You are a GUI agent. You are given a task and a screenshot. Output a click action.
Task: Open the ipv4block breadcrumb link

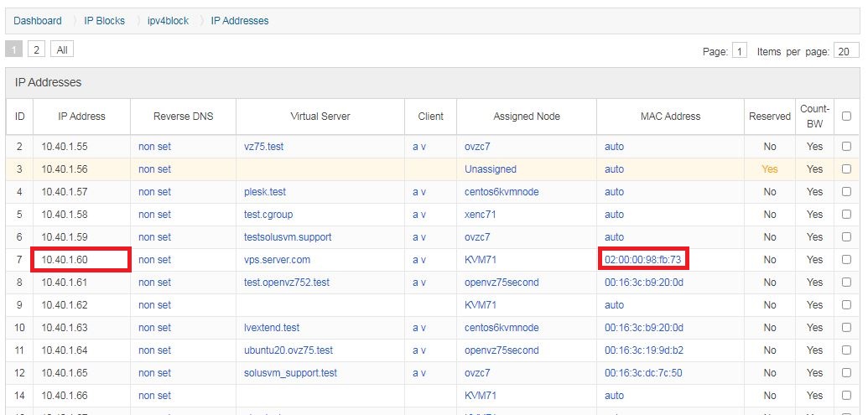click(x=169, y=21)
